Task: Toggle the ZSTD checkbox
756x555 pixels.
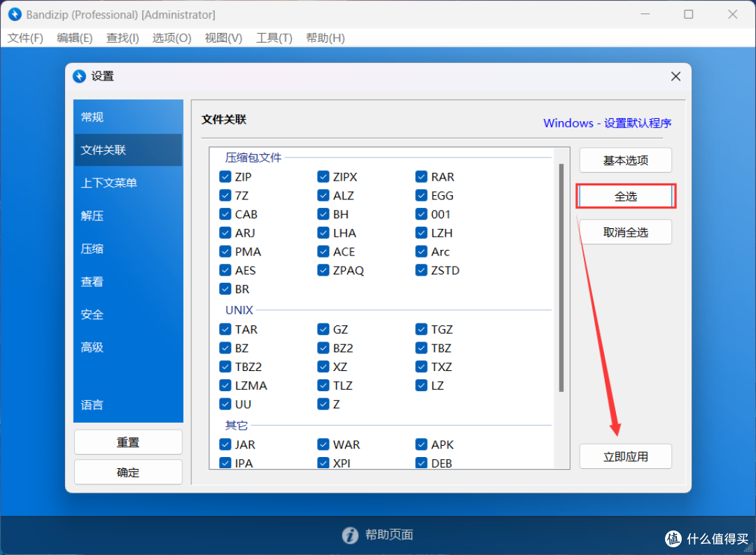Action: [x=421, y=270]
